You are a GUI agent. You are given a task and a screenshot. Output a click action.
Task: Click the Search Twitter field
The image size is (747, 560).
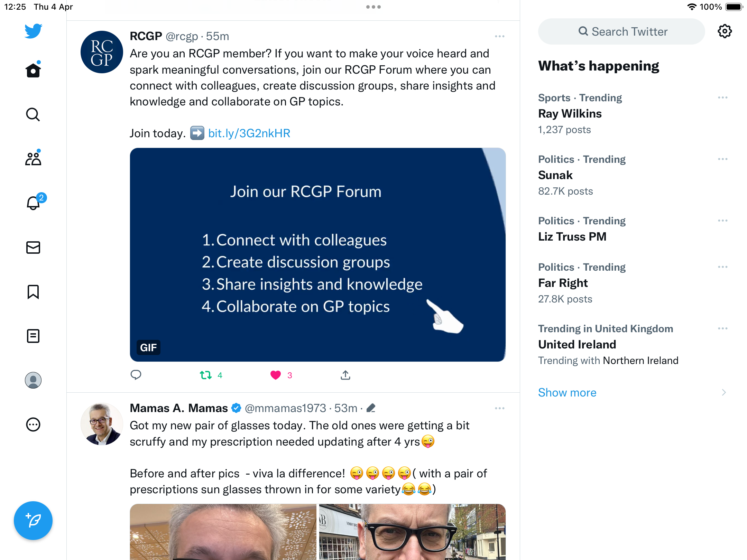point(621,31)
